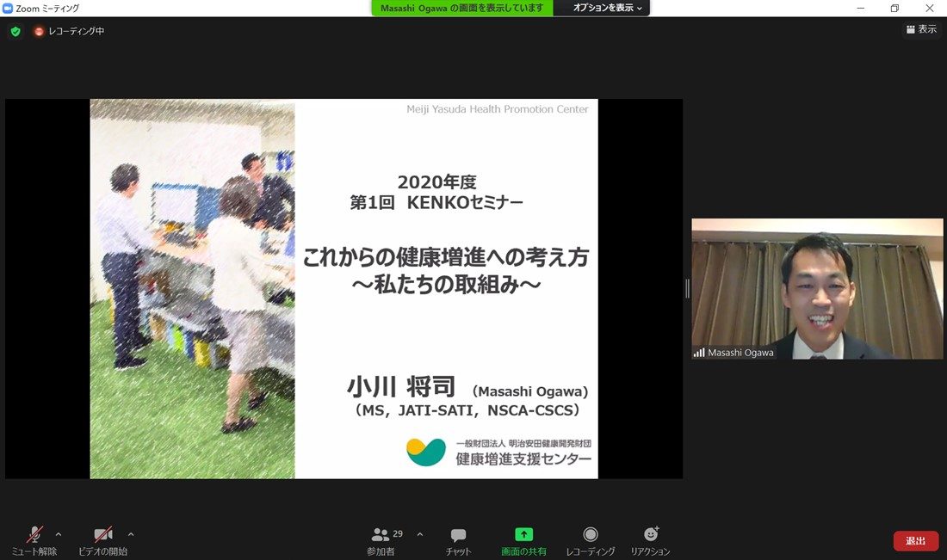Click the signal strength icon beside Masashi Ogawa
Viewport: 947px width, 560px height.
point(699,353)
